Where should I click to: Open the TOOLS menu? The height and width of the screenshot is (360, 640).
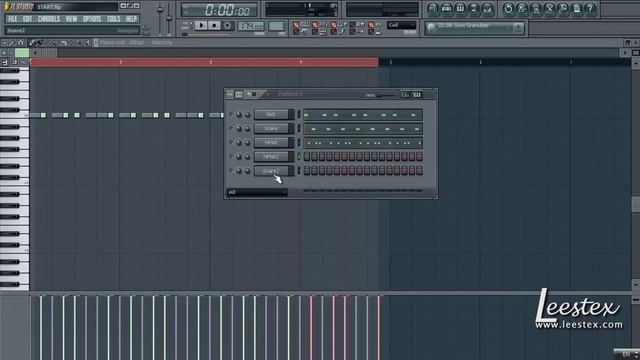pyautogui.click(x=113, y=19)
